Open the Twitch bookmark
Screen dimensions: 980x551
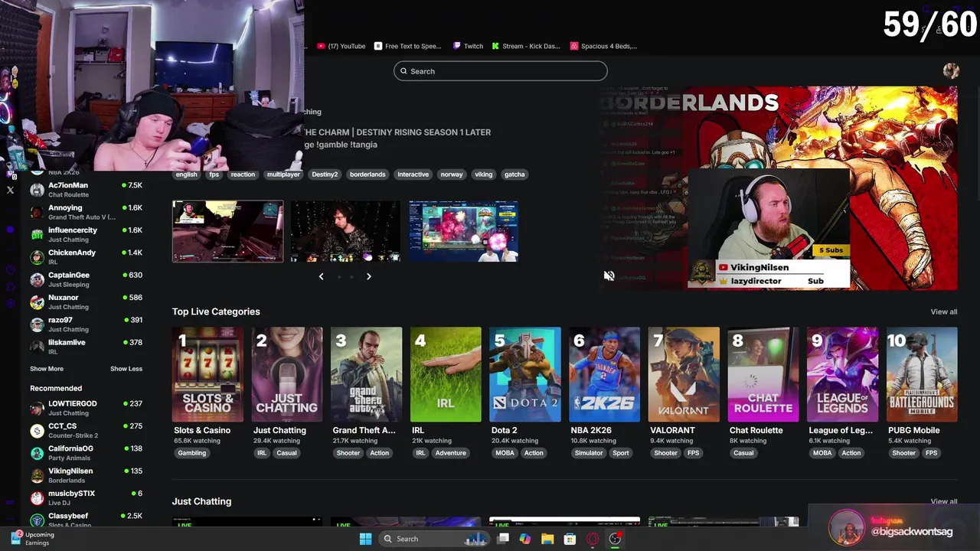(x=468, y=46)
